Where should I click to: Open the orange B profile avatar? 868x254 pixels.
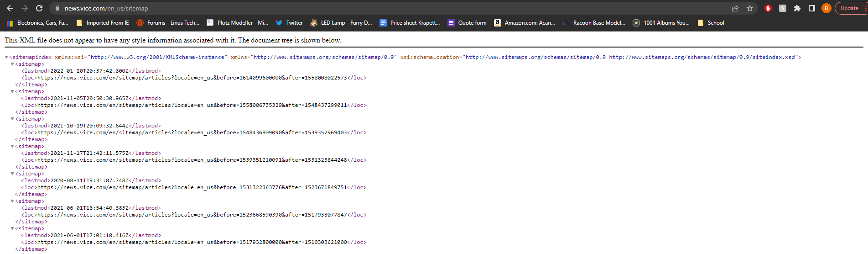[826, 8]
